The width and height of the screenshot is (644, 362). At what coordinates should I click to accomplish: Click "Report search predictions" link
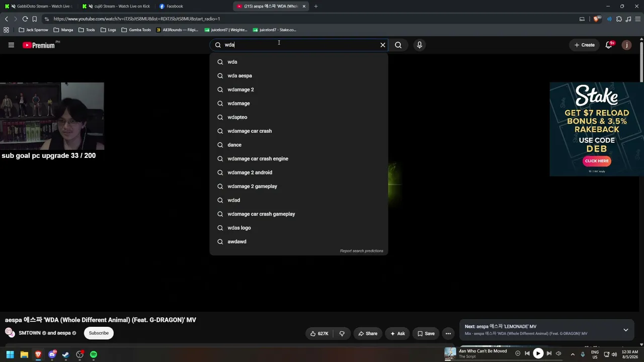[x=361, y=251]
